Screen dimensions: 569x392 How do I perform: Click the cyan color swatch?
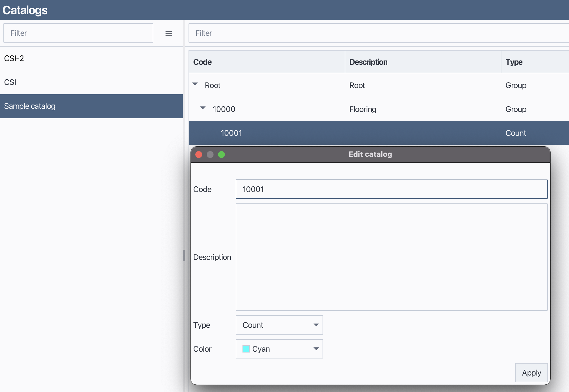point(246,349)
